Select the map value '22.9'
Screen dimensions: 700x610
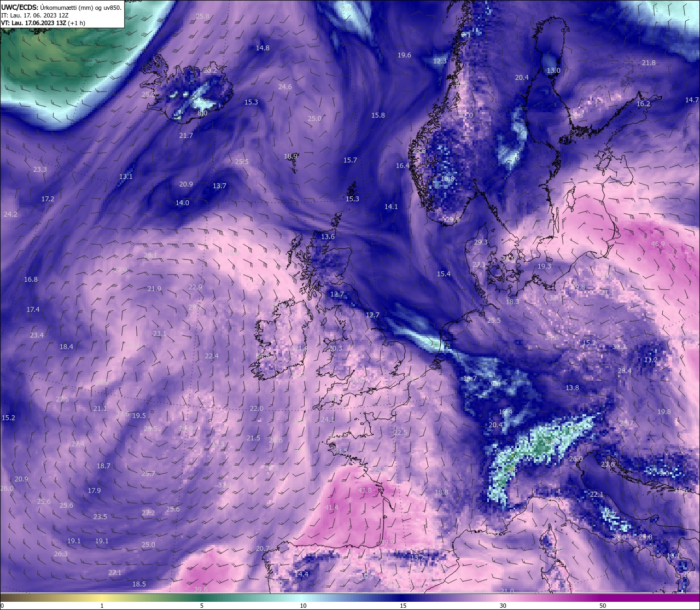click(x=195, y=287)
